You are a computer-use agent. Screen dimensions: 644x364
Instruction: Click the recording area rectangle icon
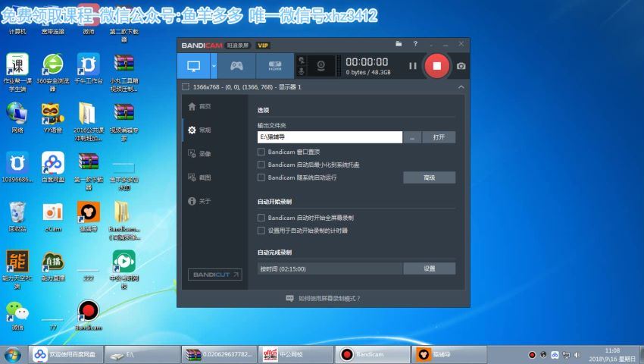[x=186, y=86]
